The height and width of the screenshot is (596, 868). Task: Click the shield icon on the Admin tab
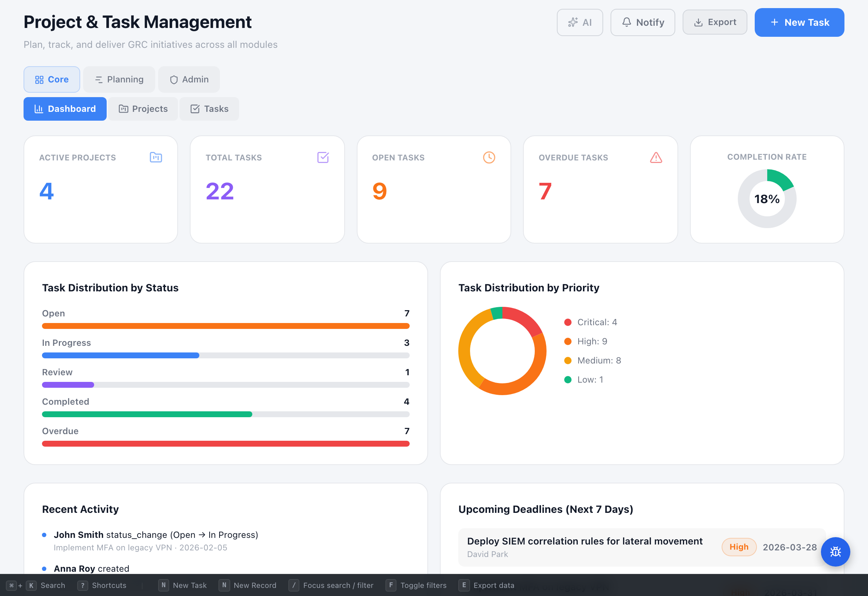coord(174,79)
